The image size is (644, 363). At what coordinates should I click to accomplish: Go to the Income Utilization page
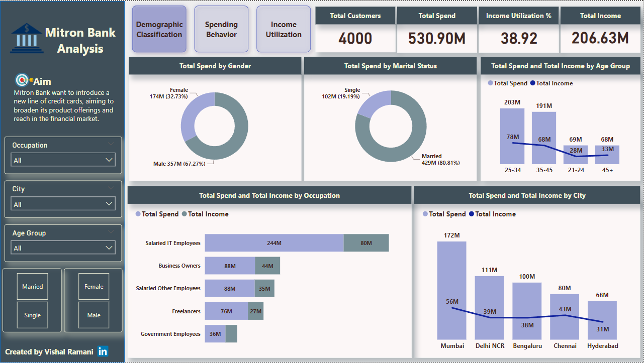pos(284,30)
